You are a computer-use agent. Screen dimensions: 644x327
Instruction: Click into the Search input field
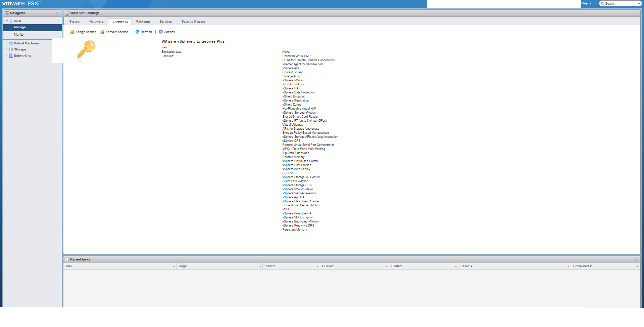[x=620, y=4]
